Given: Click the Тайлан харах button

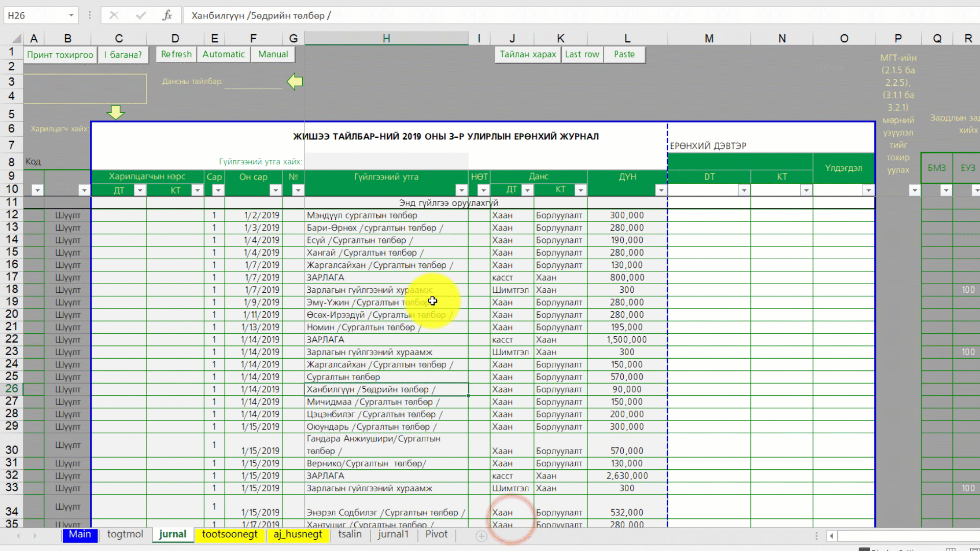Looking at the screenshot, I should click(x=527, y=55).
